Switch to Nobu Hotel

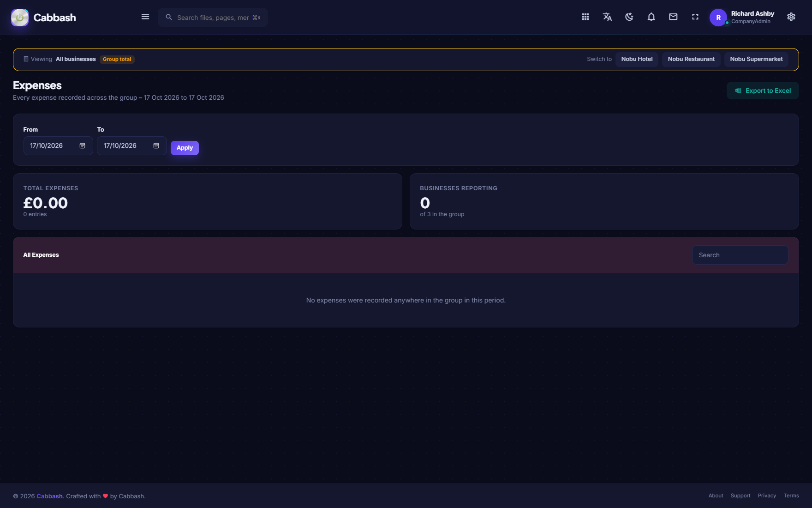click(x=637, y=59)
